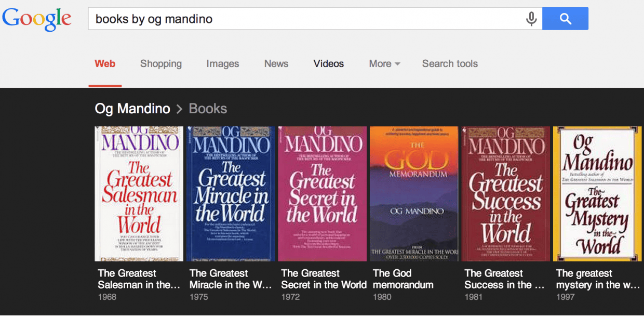Open The Greatest Secret in the World cover
This screenshot has width=644, height=316.
pyautogui.click(x=323, y=194)
